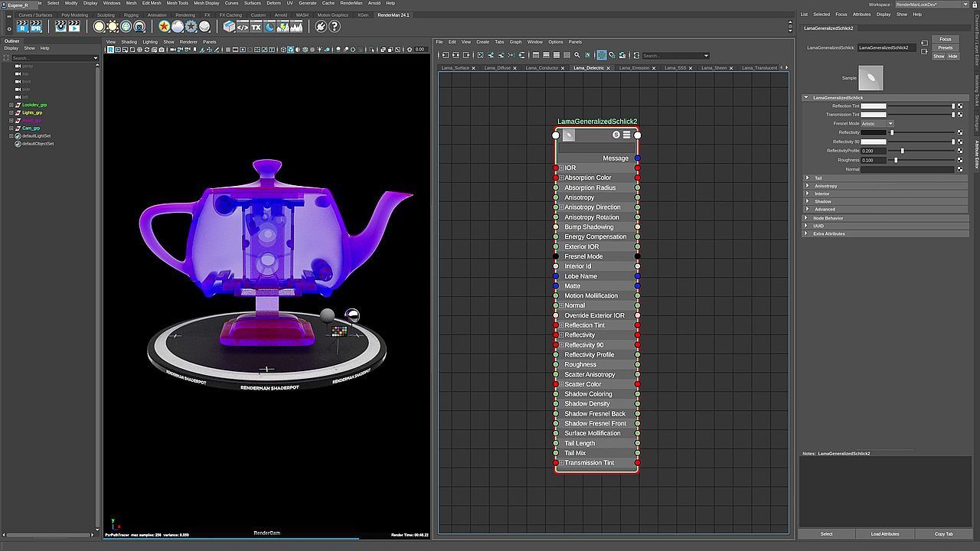Switch to the Lama_Emission tab
Viewport: 980px width, 551px height.
(634, 68)
